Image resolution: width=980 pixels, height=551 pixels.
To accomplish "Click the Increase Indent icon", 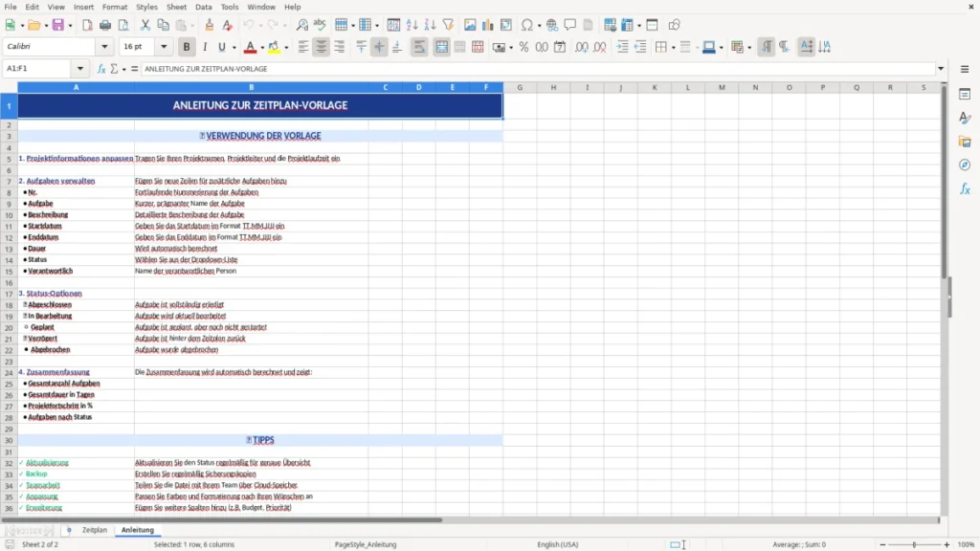I will coord(622,47).
